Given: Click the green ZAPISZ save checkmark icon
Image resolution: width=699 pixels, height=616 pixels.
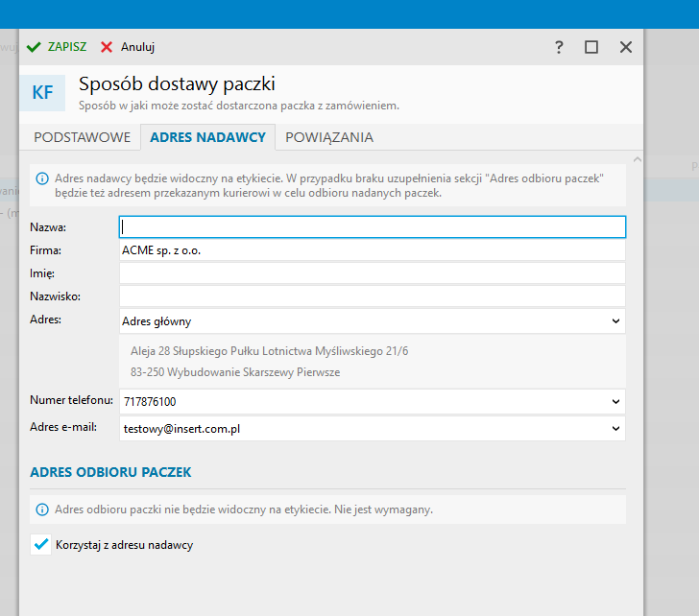Looking at the screenshot, I should [x=34, y=47].
